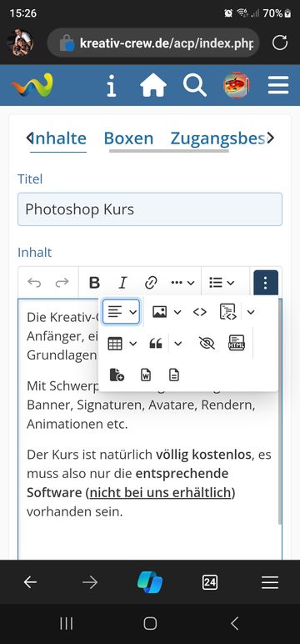Image resolution: width=300 pixels, height=644 pixels.
Task: Click the bold text 'völlig kostenlos'
Action: click(x=203, y=455)
